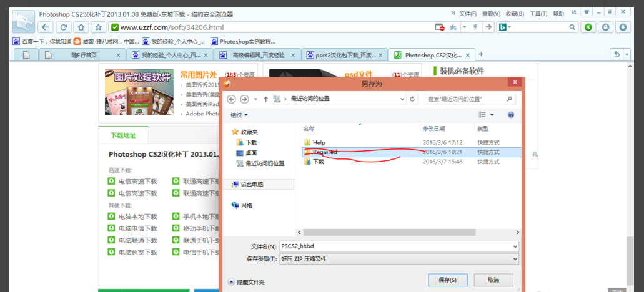This screenshot has height=292, width=644.
Task: Open the 收藏(B) menu
Action: [515, 14]
